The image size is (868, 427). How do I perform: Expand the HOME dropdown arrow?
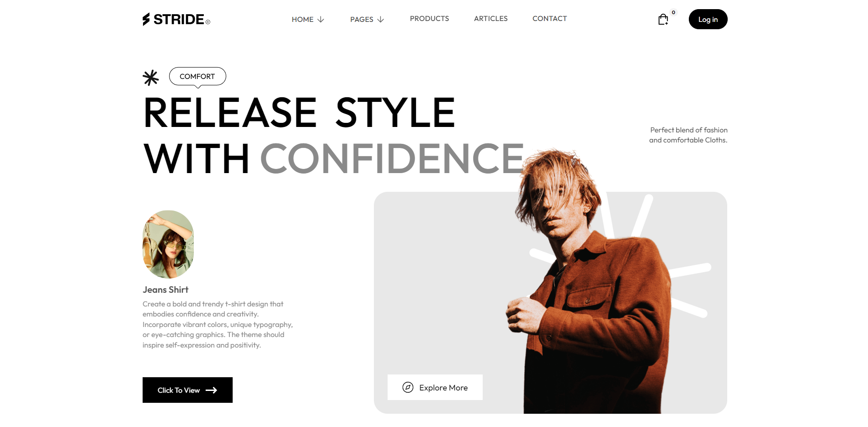coord(321,19)
